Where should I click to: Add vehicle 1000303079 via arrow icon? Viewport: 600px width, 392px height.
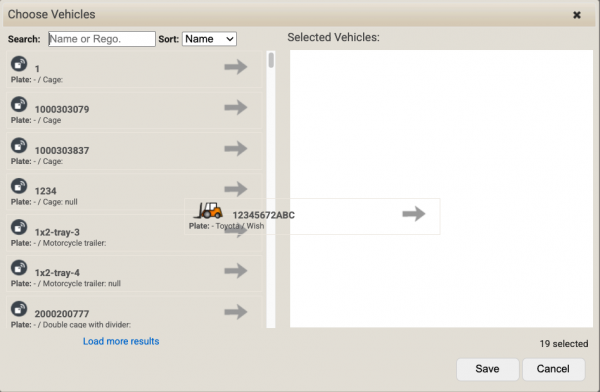point(236,108)
